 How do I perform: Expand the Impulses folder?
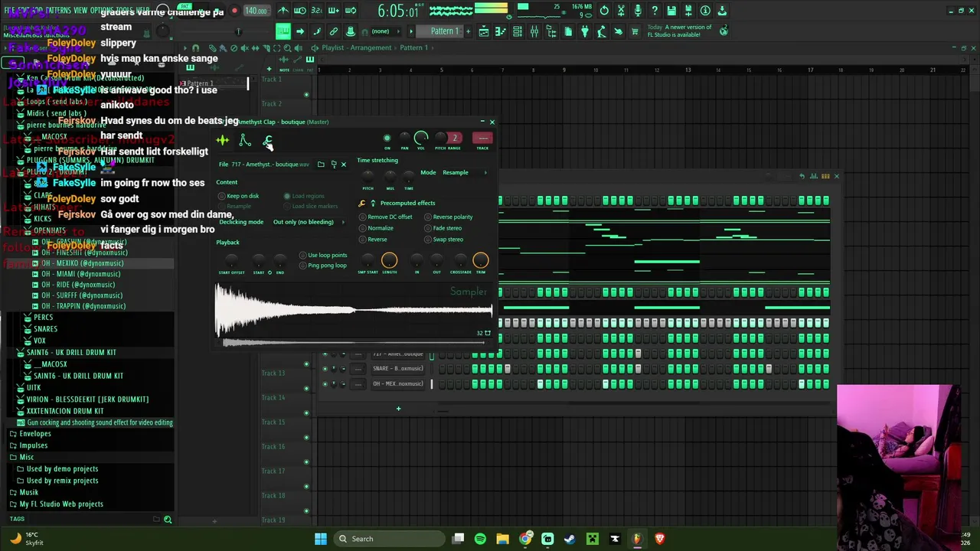33,445
